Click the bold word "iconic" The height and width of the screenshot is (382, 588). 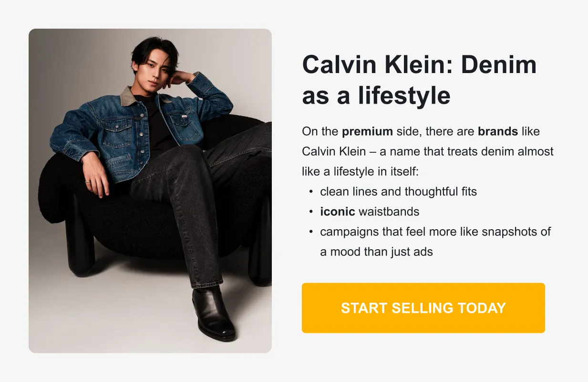[338, 212]
